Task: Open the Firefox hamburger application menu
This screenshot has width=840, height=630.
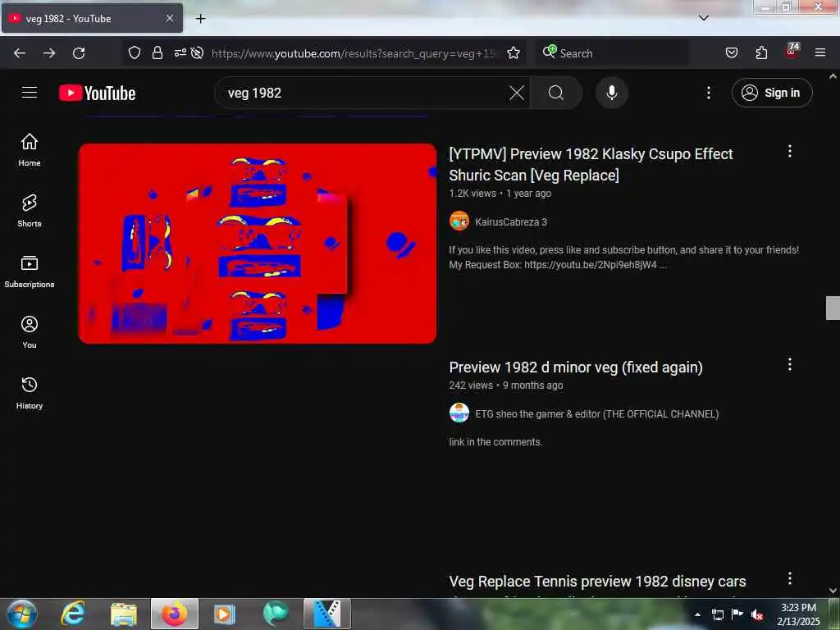Action: tap(820, 52)
